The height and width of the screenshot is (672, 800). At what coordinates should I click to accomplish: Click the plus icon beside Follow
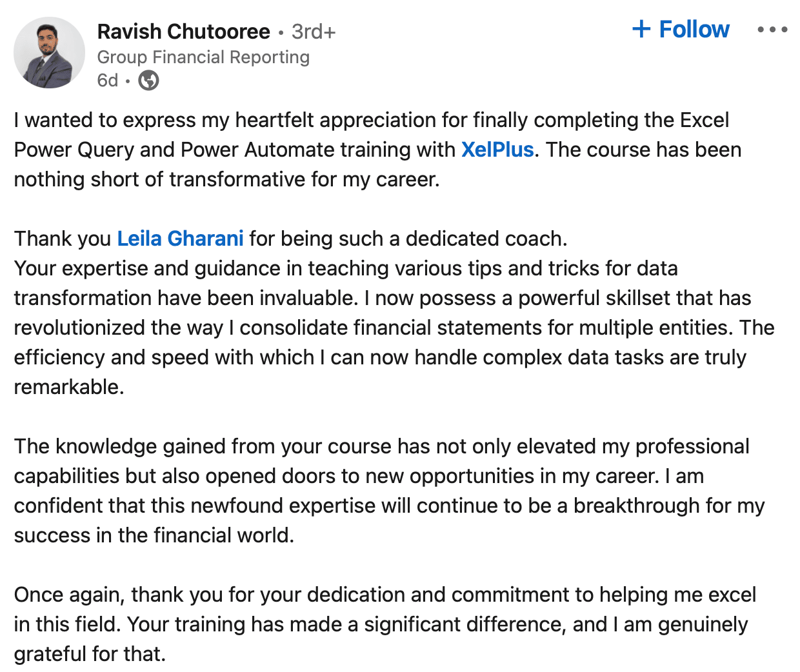(641, 29)
